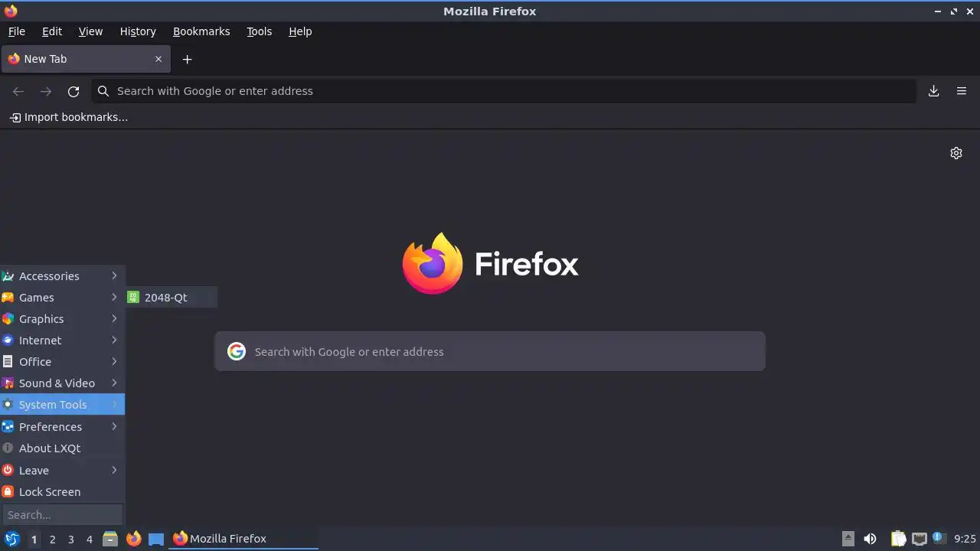Image resolution: width=980 pixels, height=551 pixels.
Task: Click the update notifier tray icon
Action: [939, 538]
